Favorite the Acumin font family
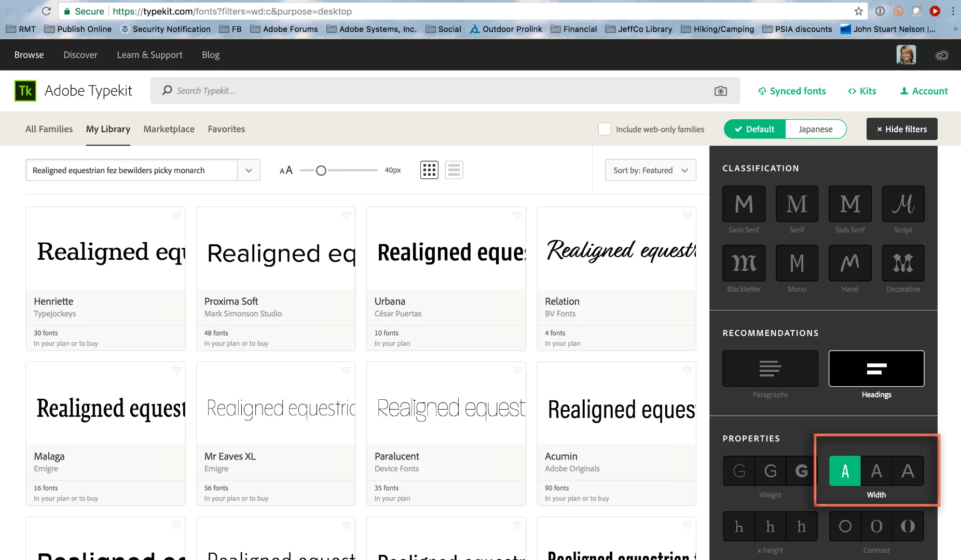The width and height of the screenshot is (961, 560). click(688, 370)
